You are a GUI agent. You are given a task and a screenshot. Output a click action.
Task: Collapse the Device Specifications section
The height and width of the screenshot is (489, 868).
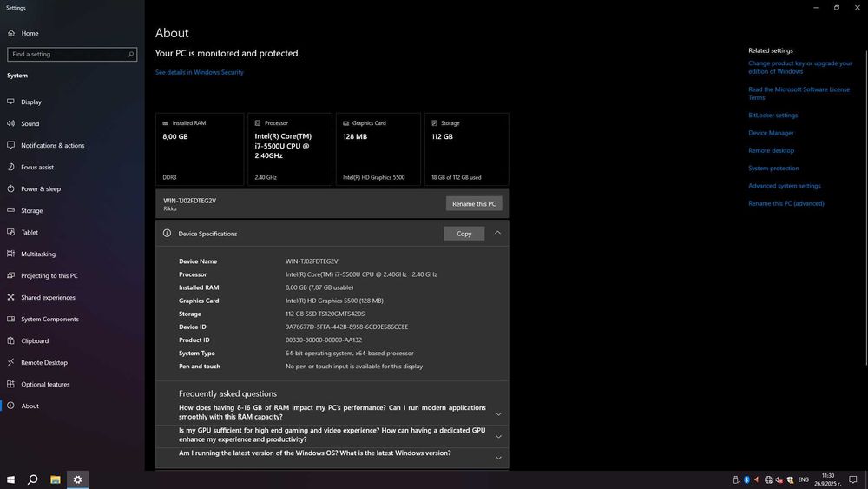point(497,233)
